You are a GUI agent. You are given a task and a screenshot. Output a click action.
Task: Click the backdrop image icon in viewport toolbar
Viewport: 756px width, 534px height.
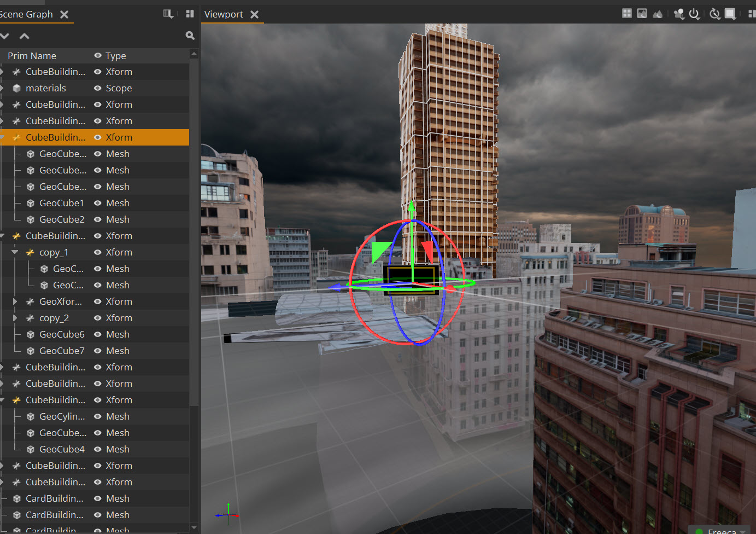[641, 13]
